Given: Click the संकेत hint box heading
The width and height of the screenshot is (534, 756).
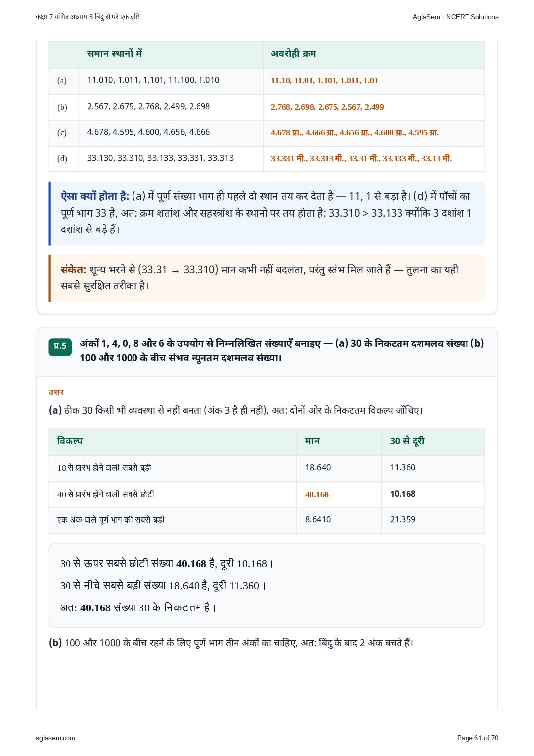Looking at the screenshot, I should (73, 270).
